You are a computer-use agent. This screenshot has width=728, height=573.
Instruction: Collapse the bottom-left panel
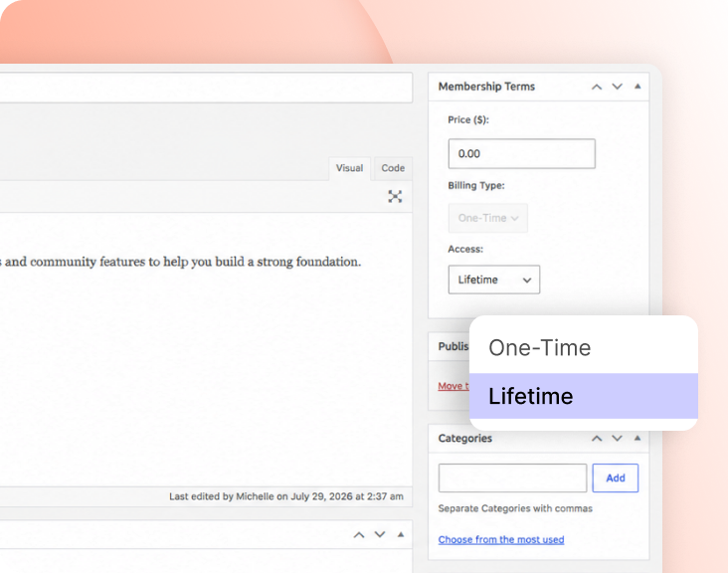click(x=401, y=534)
